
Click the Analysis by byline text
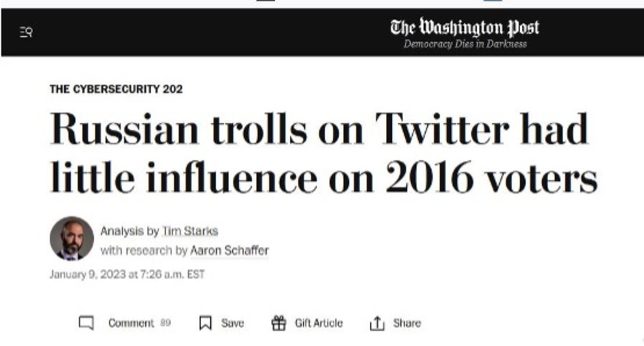pos(130,231)
